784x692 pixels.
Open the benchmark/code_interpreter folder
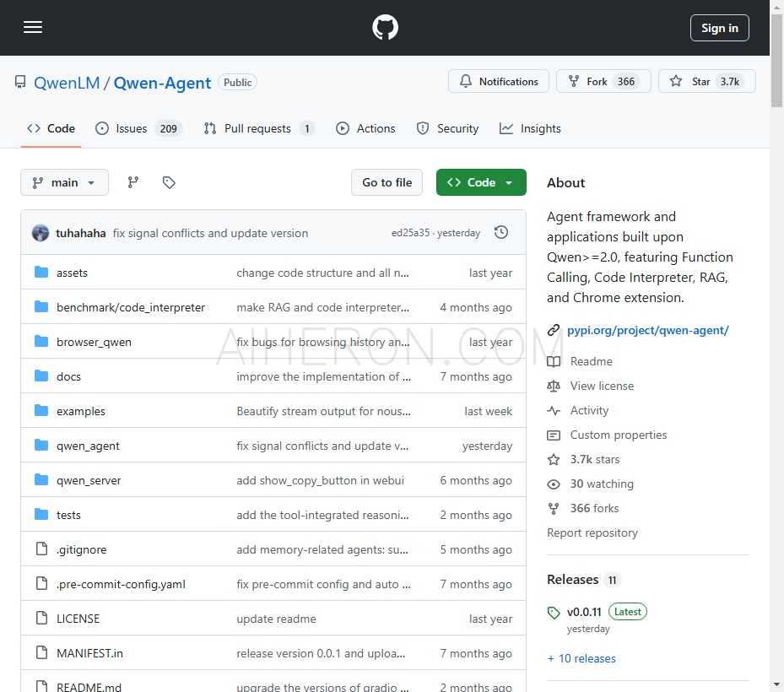pos(131,307)
